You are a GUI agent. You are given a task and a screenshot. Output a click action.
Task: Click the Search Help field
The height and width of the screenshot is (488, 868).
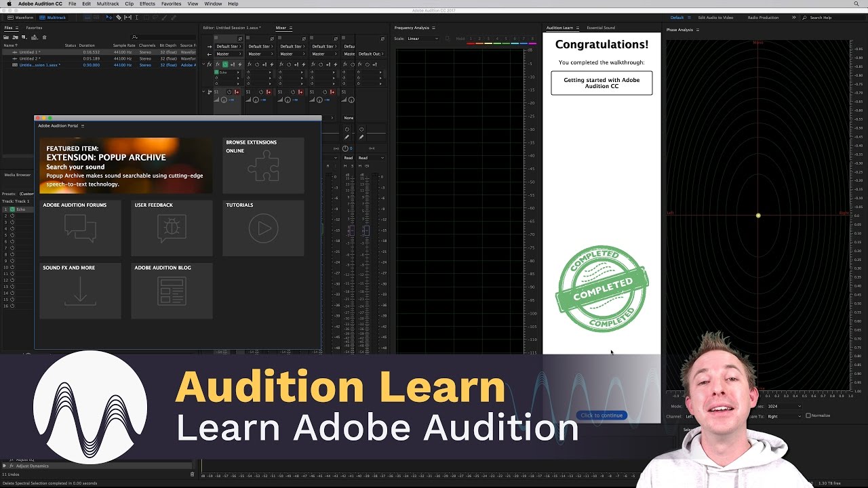833,18
